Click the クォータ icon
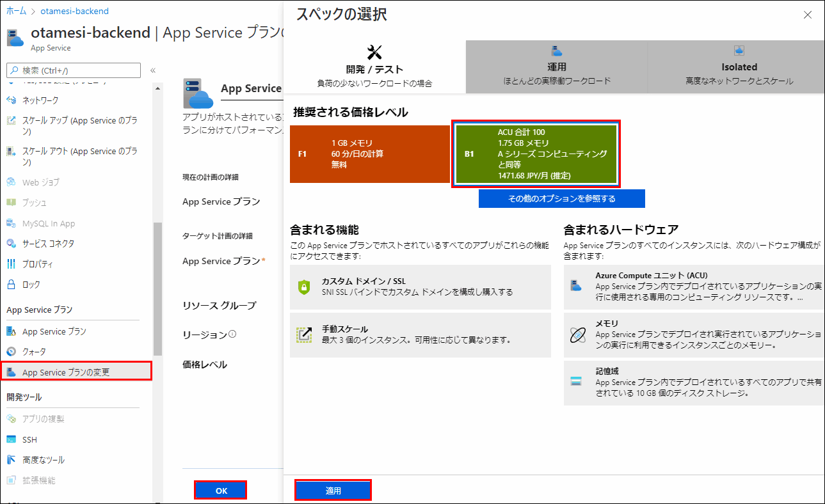This screenshot has width=825, height=504. pyautogui.click(x=11, y=352)
